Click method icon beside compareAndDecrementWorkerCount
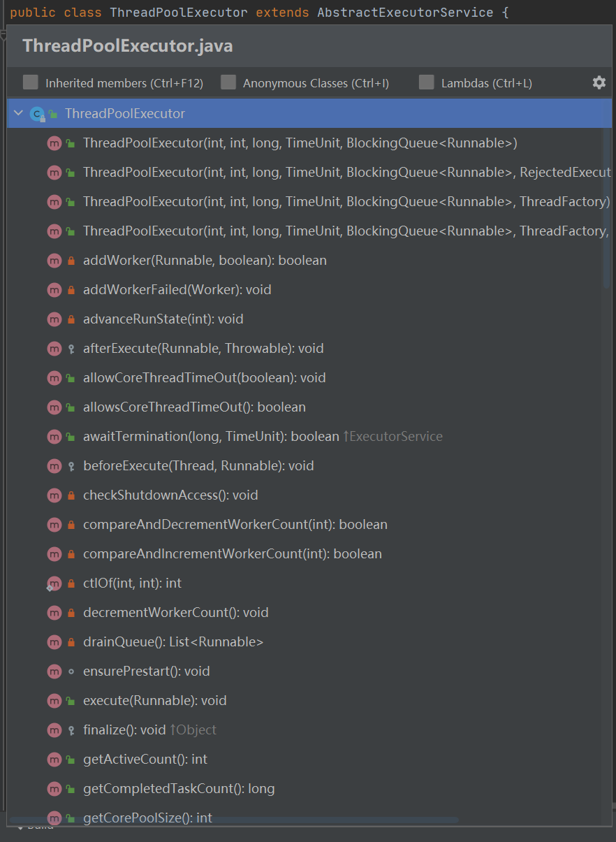The height and width of the screenshot is (842, 616). [54, 524]
